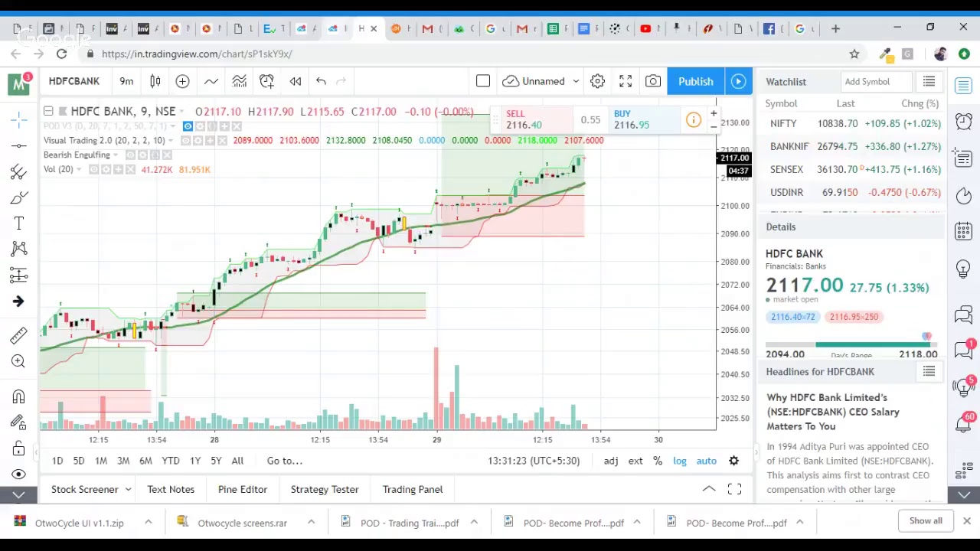This screenshot has height=551, width=980.
Task: Open the HDFC Bank CEO Salary headline
Action: pyautogui.click(x=833, y=412)
